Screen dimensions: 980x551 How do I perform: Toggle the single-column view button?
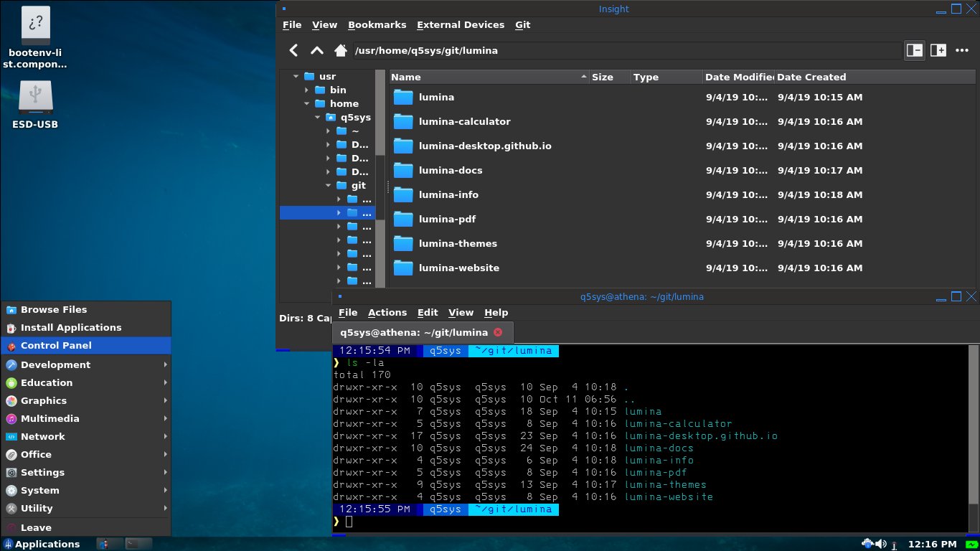click(x=914, y=50)
